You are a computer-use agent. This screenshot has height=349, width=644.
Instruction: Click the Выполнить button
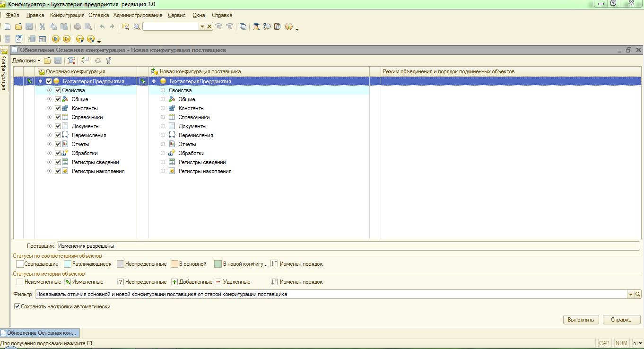(x=582, y=320)
